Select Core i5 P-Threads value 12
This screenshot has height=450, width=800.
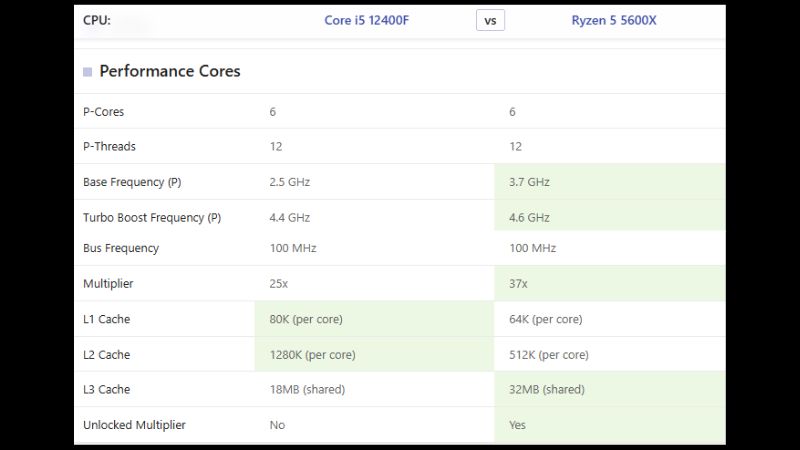pyautogui.click(x=276, y=147)
